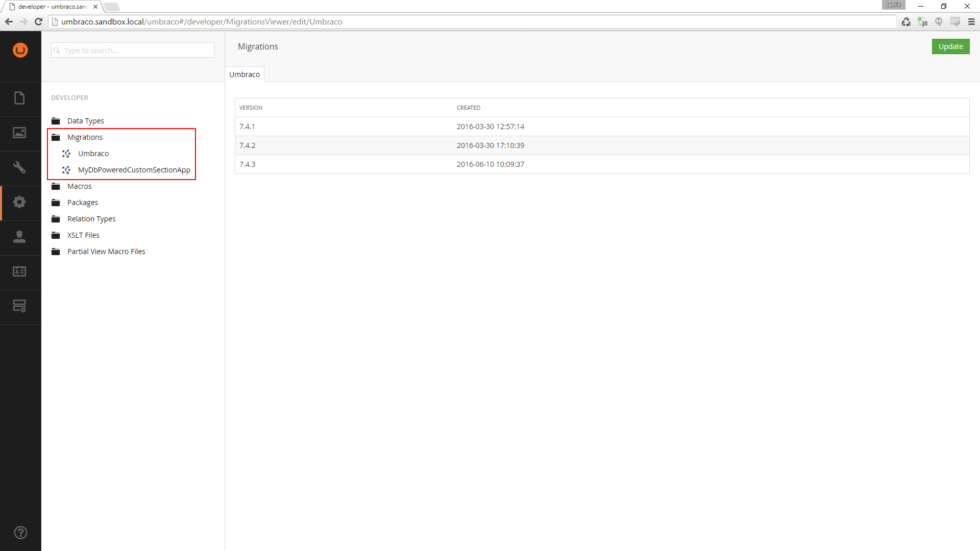Click date 2016-06-10 10:09:37

coord(491,164)
